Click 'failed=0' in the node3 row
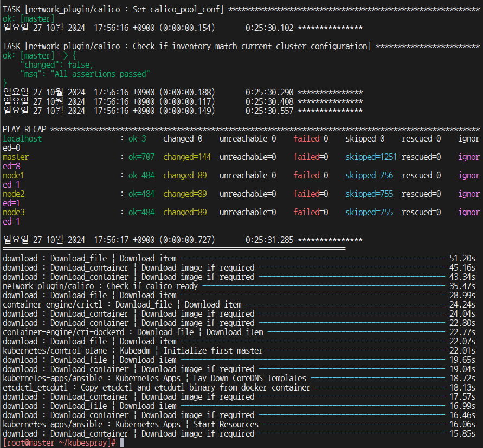483x448 pixels. (x=311, y=213)
